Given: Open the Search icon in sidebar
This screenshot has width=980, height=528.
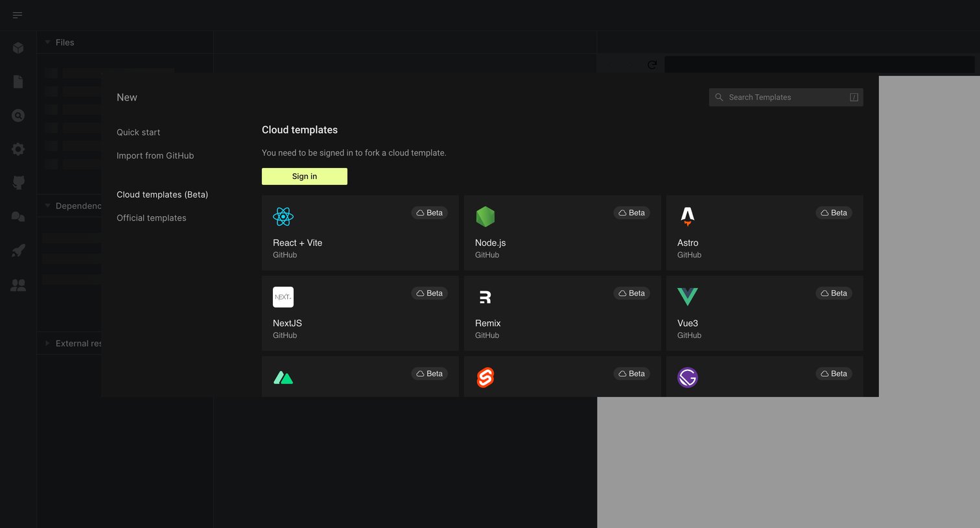Looking at the screenshot, I should click(x=18, y=115).
